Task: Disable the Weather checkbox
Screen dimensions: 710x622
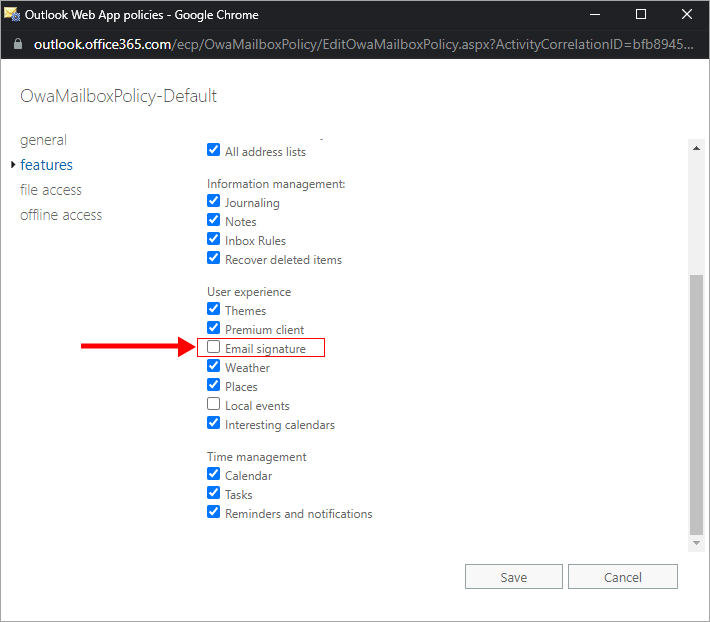Action: (213, 367)
